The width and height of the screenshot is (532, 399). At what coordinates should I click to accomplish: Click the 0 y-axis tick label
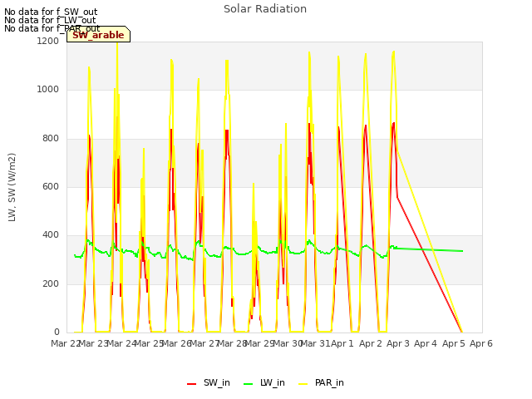pyautogui.click(x=57, y=332)
